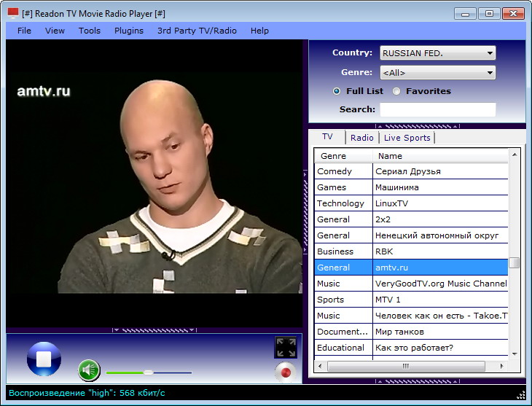Open the Genre dropdown showing <All>

pyautogui.click(x=438, y=73)
